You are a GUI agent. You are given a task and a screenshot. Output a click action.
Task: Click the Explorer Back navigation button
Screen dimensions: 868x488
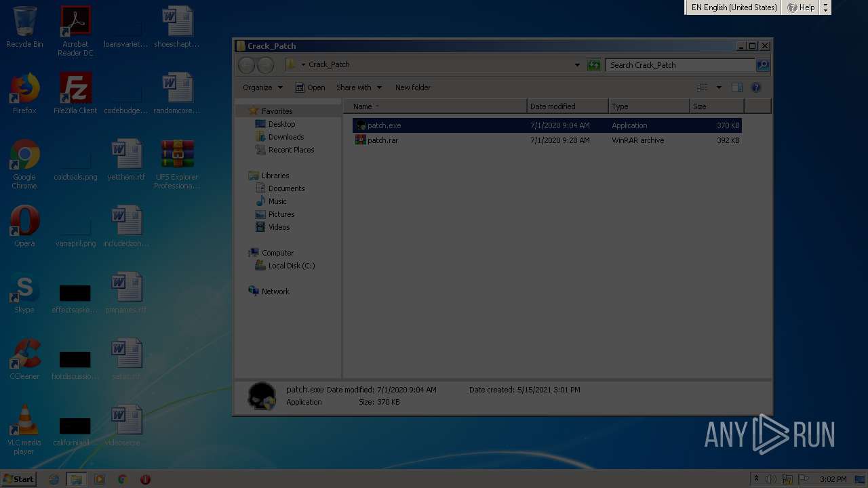click(247, 65)
